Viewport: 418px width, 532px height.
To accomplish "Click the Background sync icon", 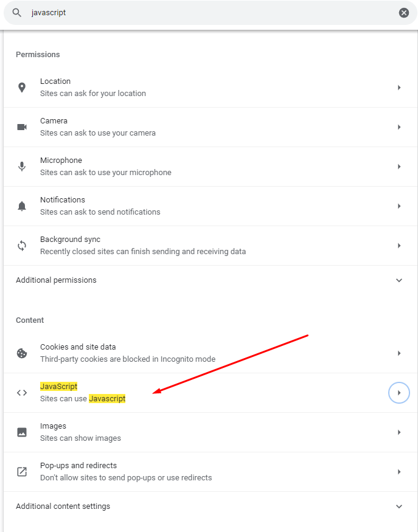I will click(22, 246).
